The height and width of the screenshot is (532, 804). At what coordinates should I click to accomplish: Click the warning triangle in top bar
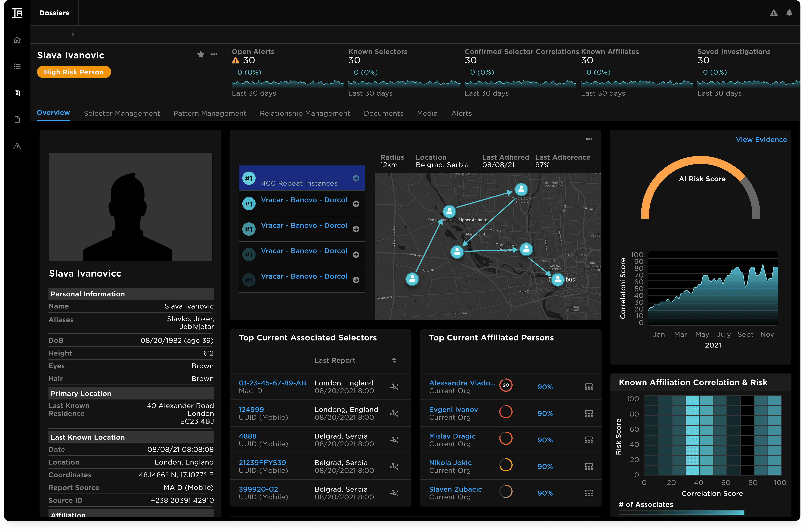click(x=774, y=13)
